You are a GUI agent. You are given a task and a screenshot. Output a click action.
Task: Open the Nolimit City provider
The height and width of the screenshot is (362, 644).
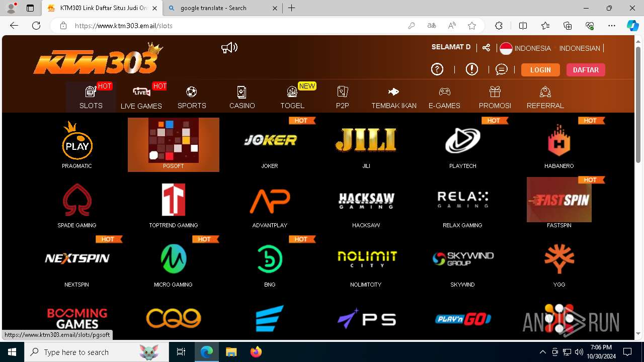tap(366, 259)
